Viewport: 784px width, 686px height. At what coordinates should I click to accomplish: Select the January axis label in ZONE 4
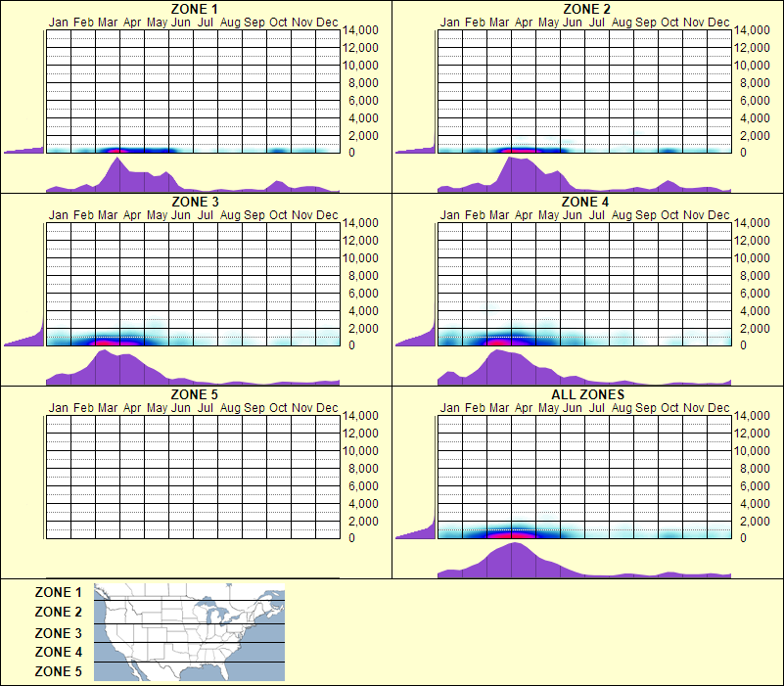coord(449,214)
